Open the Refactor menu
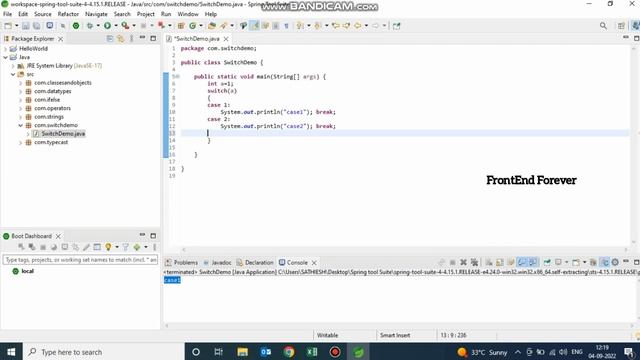The image size is (640, 360). 68,14
